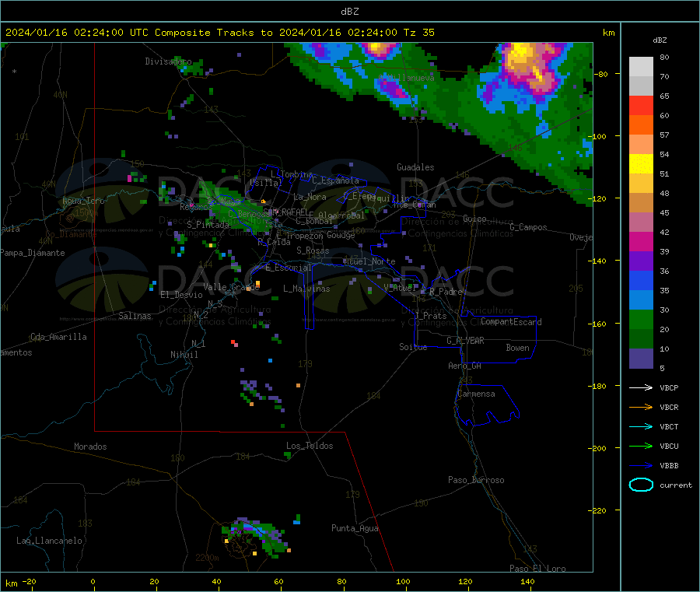
Task: Select the bright yellow swatch in dBZ scale
Action: (x=641, y=164)
